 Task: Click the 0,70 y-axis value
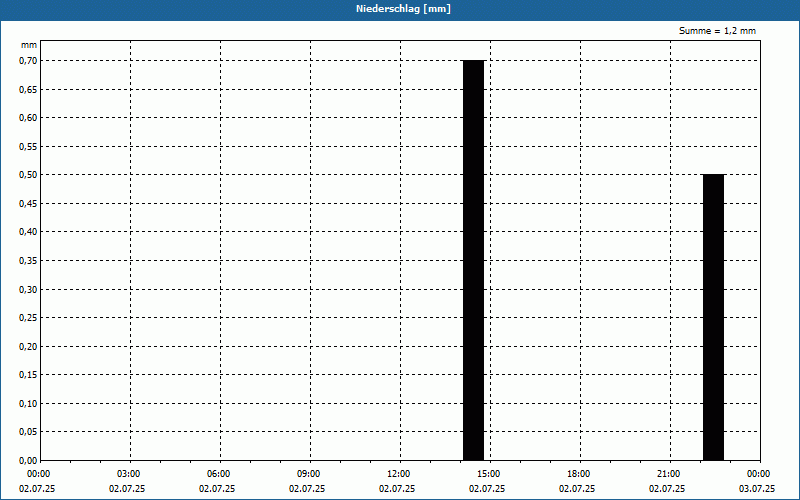[29, 61]
